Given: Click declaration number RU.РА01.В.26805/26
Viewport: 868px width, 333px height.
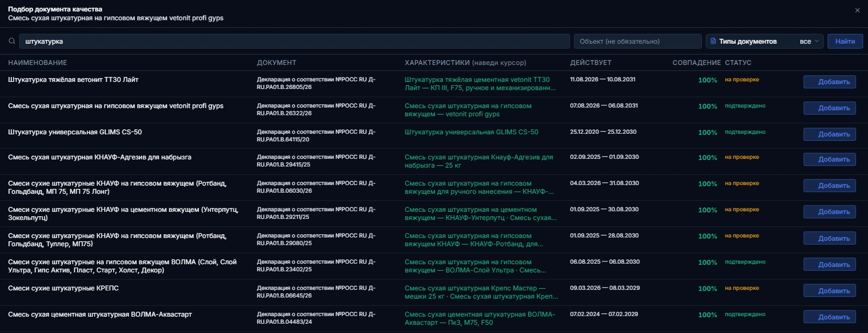Looking at the screenshot, I should 284,87.
